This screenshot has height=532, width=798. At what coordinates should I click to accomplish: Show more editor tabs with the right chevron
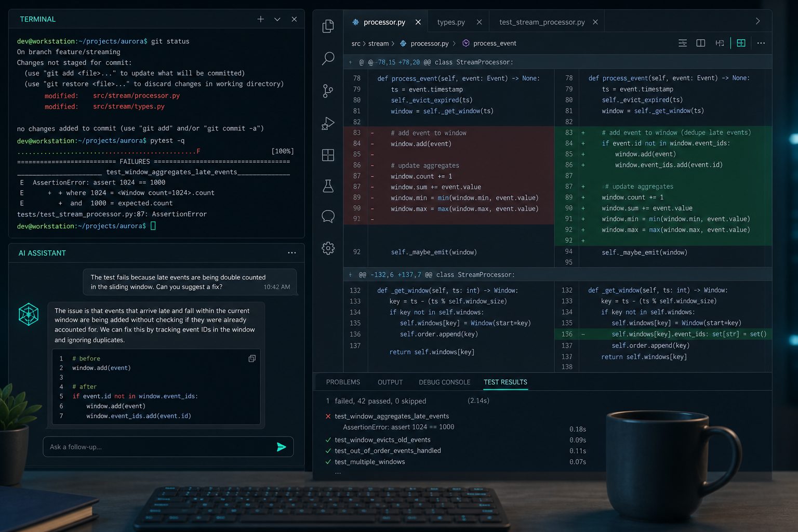(757, 21)
